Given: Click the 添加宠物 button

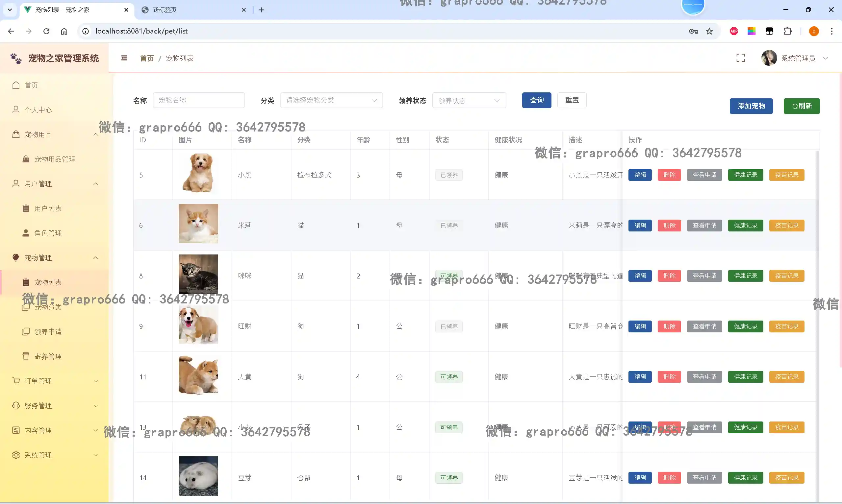Looking at the screenshot, I should click(751, 106).
